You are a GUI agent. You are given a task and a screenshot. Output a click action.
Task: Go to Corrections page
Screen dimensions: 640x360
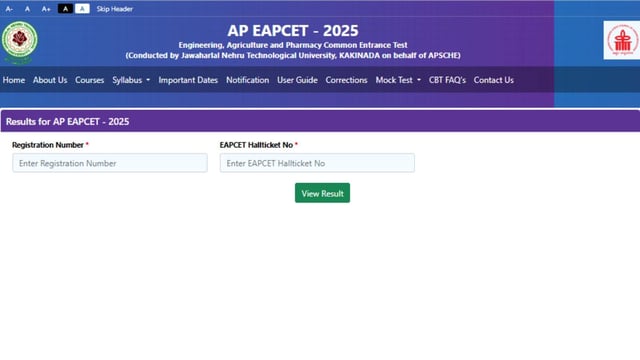click(x=346, y=80)
